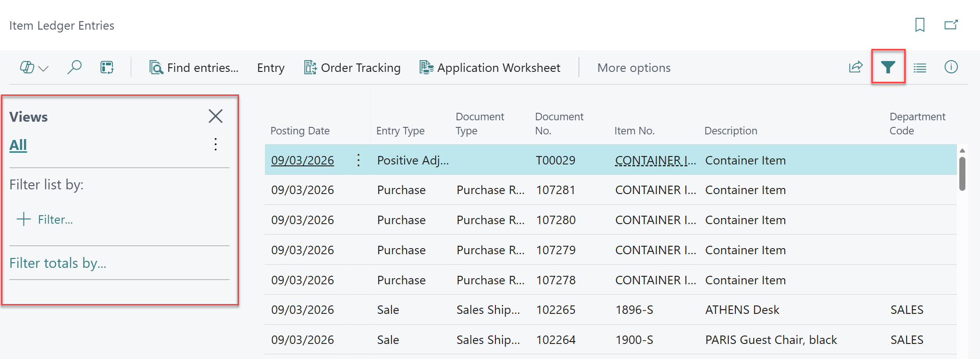Click Department Code column header
980x359 pixels.
coord(917,124)
